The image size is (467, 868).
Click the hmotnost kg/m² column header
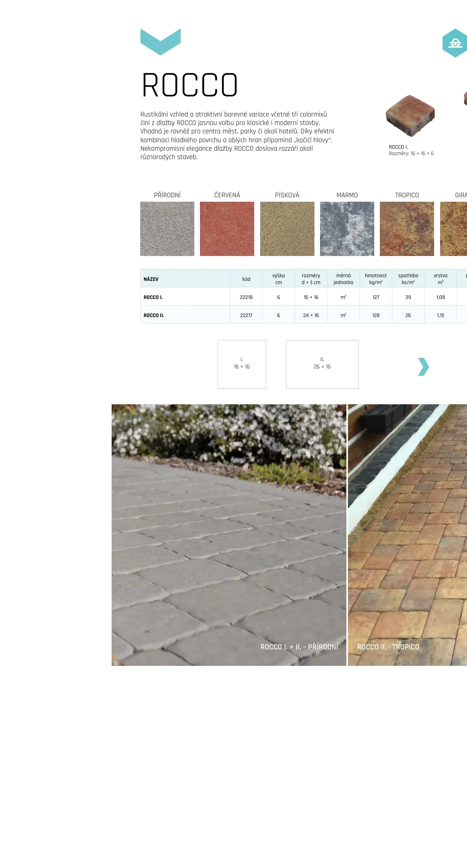click(376, 278)
